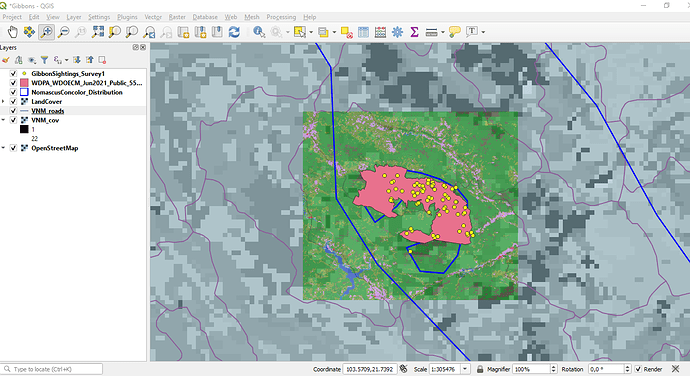Expand the LandCover layer tree

click(3, 102)
